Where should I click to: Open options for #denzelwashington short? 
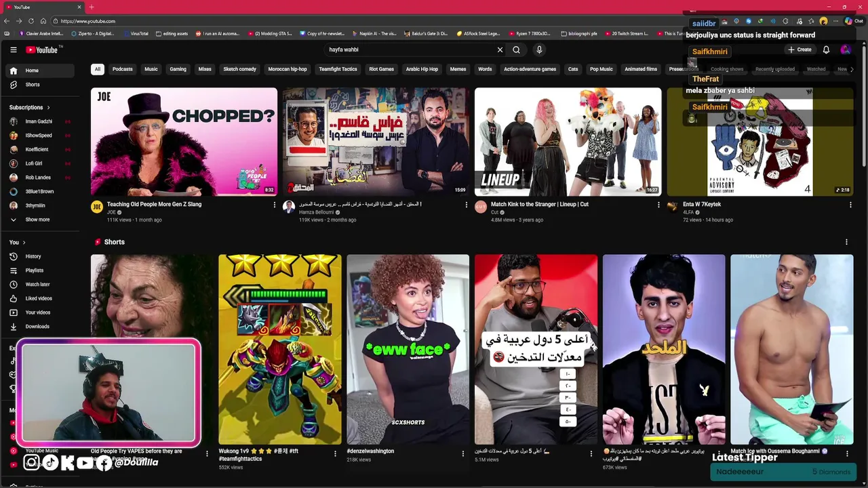coord(463,453)
